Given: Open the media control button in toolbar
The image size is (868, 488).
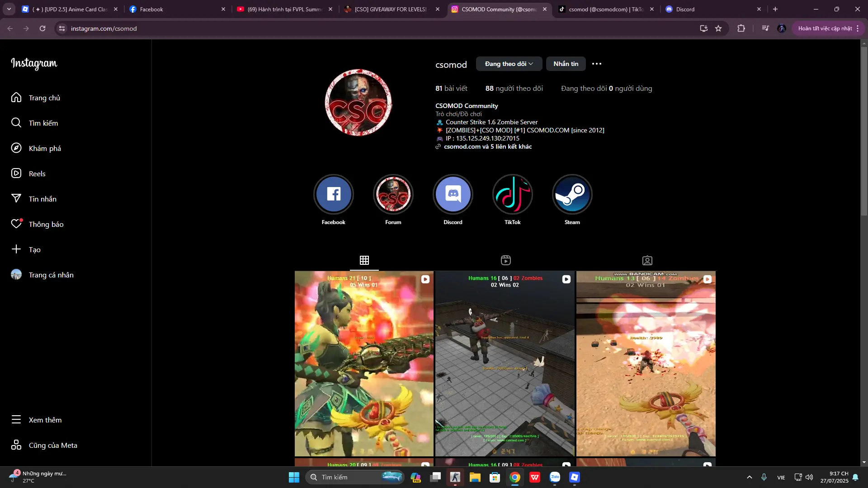Looking at the screenshot, I should pos(765,28).
